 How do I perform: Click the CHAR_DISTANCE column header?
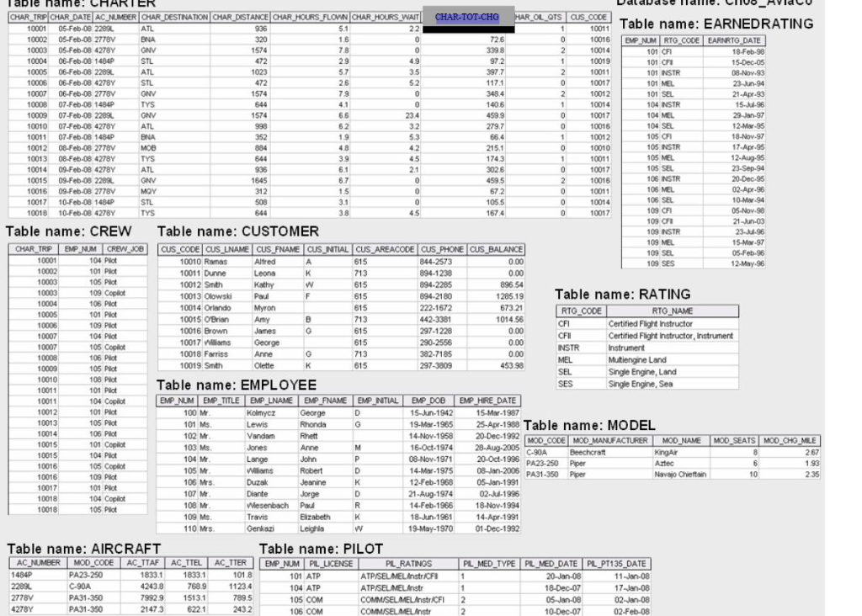[x=240, y=17]
